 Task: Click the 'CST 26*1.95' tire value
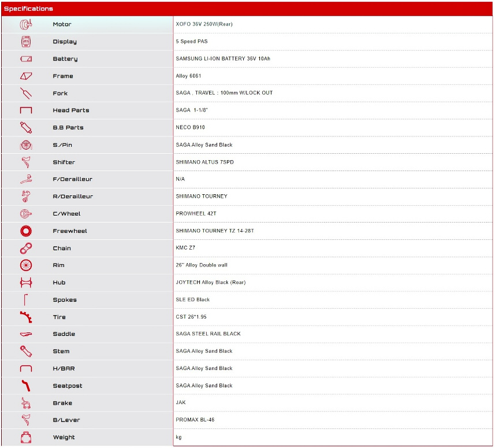191,317
